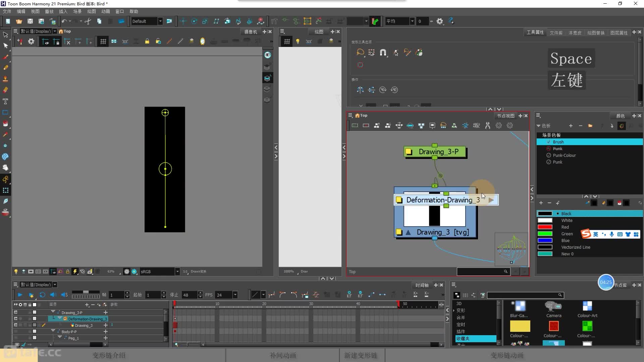Click the gear icon in camera view toolbar

coord(31,41)
